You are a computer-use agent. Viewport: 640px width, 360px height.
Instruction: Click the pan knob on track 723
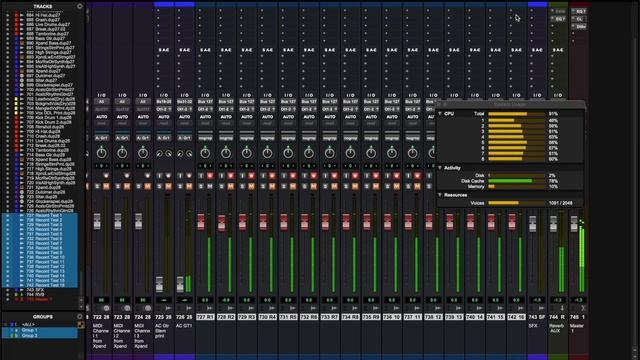point(122,153)
